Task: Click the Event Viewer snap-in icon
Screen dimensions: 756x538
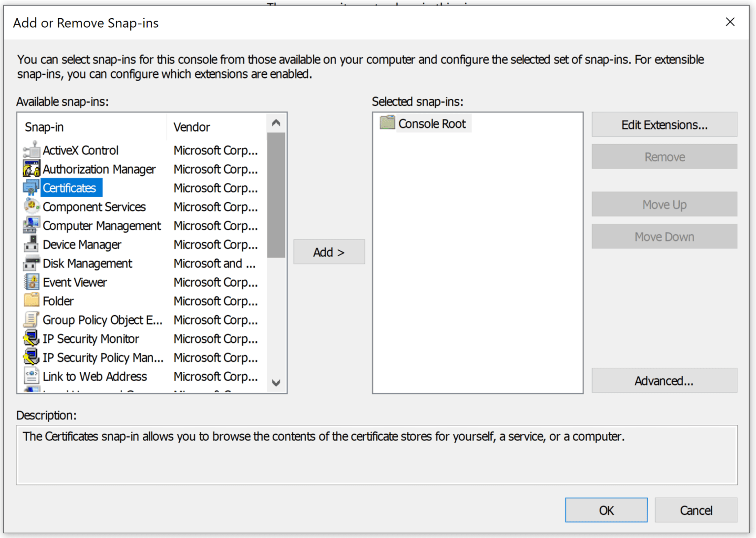Action: tap(31, 282)
